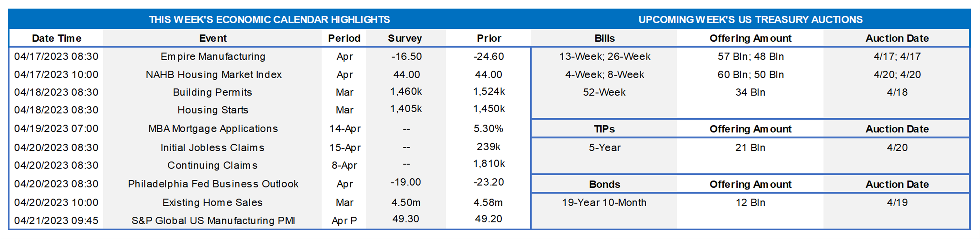Select the Philadelphia Fed Business Outlook event
Image resolution: width=980 pixels, height=239 pixels.
click(x=213, y=184)
